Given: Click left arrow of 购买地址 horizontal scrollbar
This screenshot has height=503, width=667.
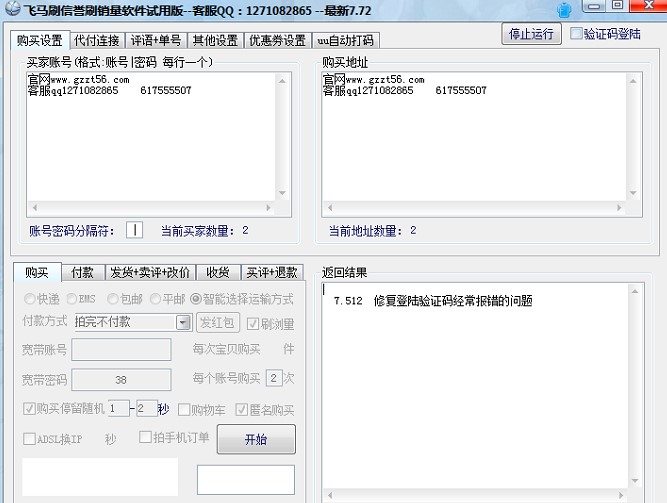Looking at the screenshot, I should (330, 208).
